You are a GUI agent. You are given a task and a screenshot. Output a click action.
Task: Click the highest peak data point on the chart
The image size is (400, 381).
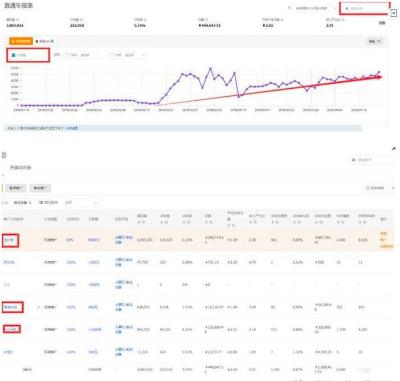point(210,69)
